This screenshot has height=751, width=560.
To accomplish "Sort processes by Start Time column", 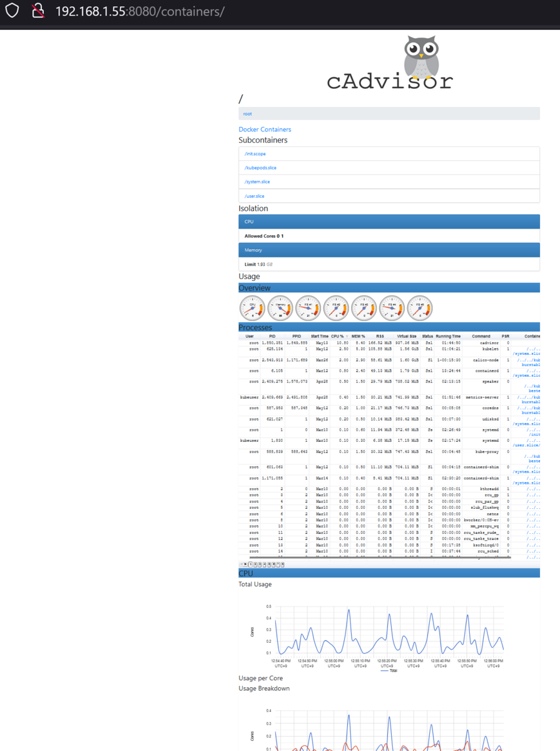I will (320, 336).
